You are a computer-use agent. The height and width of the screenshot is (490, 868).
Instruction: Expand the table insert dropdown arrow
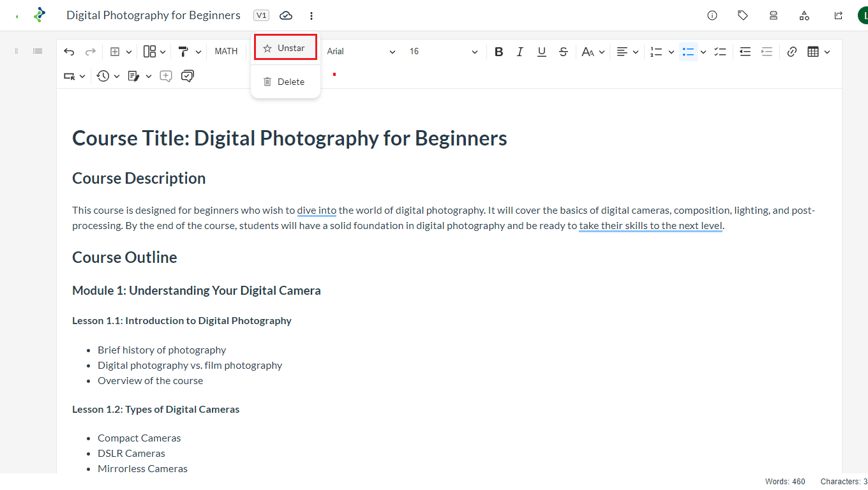click(827, 52)
